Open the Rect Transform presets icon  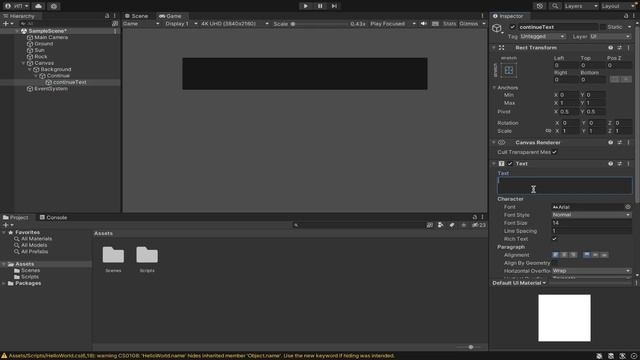[620, 48]
